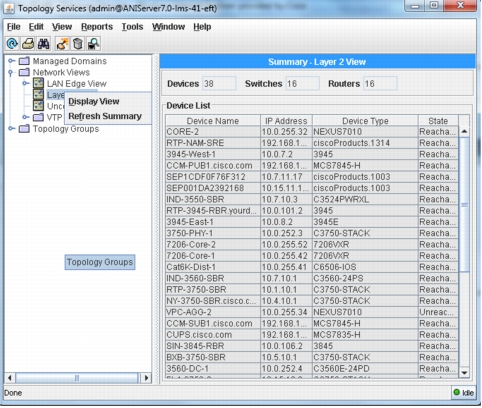The image size is (482, 408).
Task: Sort by State column header
Action: (438, 121)
